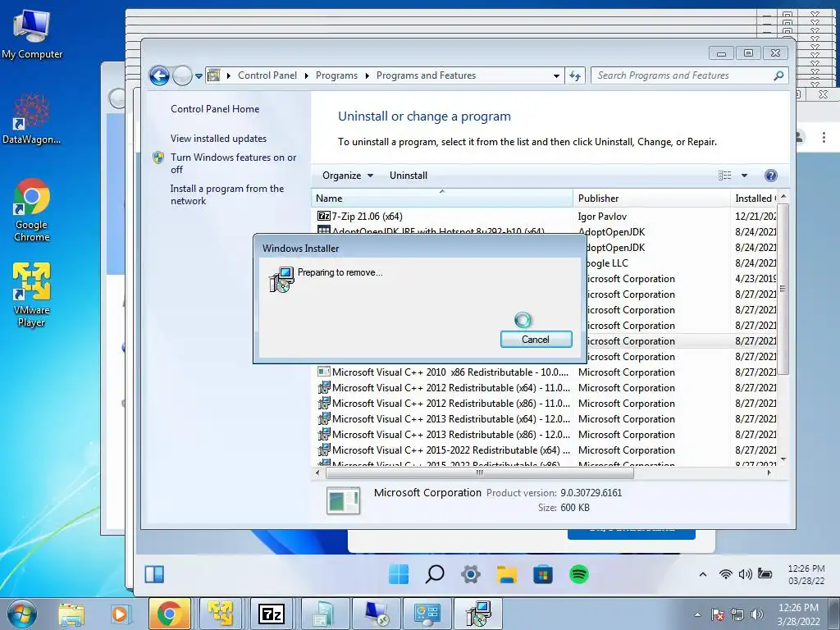The height and width of the screenshot is (630, 840).
Task: Open DataWagon desktop shortcut
Action: point(32,118)
